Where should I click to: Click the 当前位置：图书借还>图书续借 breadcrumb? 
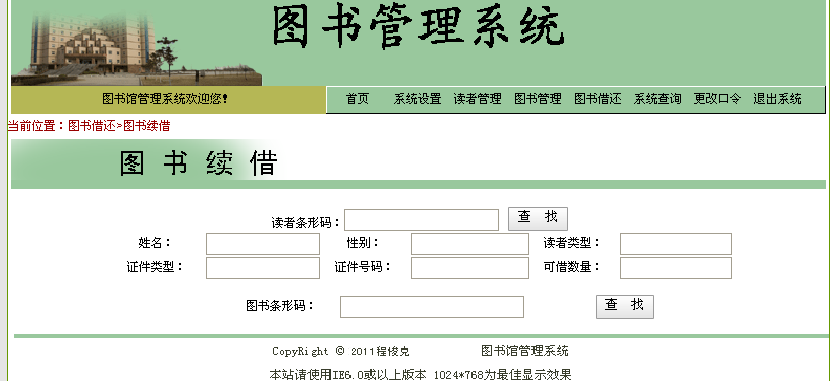(x=88, y=126)
